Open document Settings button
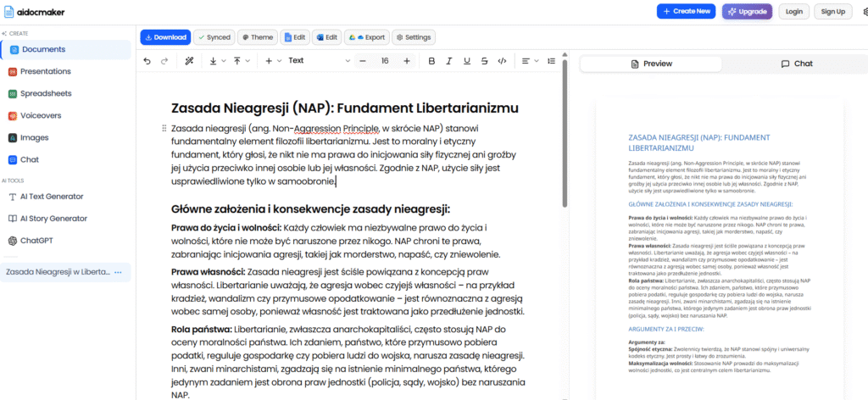The image size is (868, 400). tap(414, 37)
